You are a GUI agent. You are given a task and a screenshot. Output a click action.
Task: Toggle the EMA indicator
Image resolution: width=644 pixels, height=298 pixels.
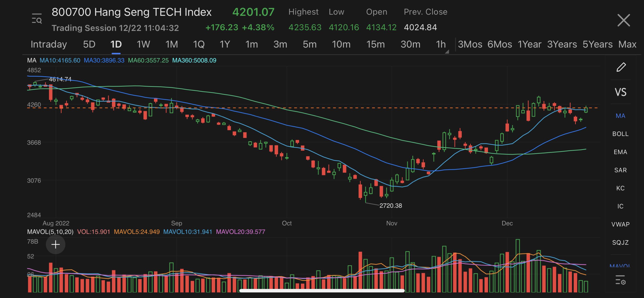pyautogui.click(x=620, y=152)
